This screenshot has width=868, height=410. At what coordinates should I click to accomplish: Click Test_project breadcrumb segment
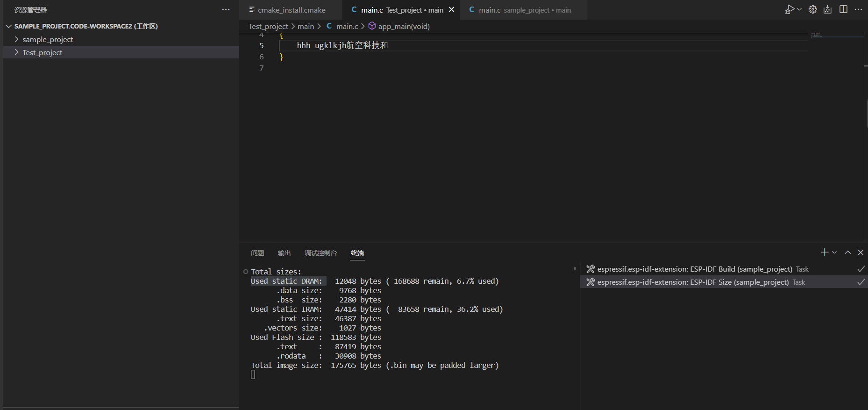coord(268,26)
